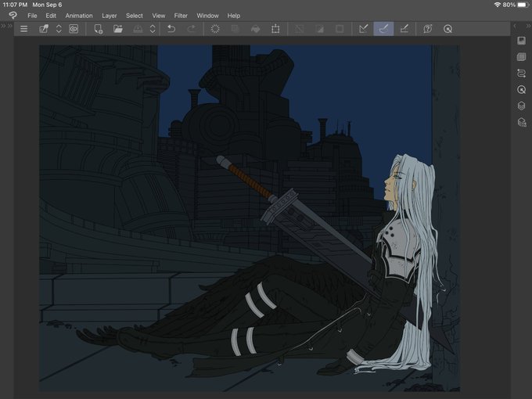Open the hamburger menu in the command bar
Image resolution: width=532 pixels, height=399 pixels.
click(x=23, y=29)
